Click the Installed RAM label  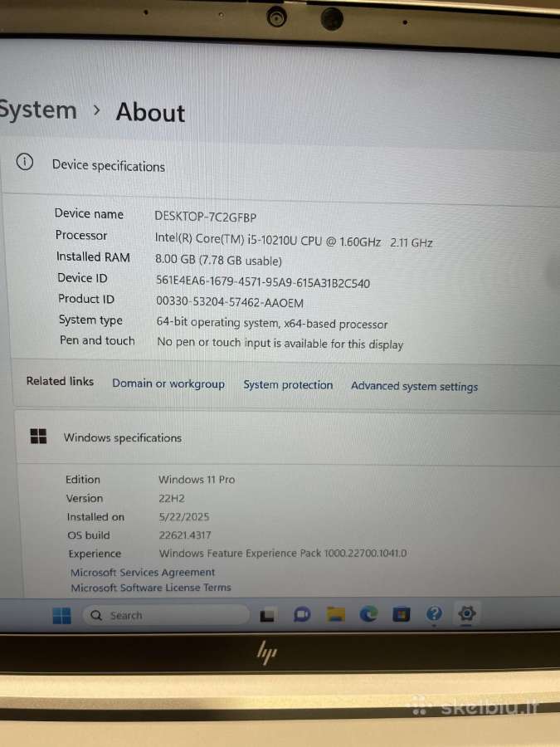tap(93, 256)
